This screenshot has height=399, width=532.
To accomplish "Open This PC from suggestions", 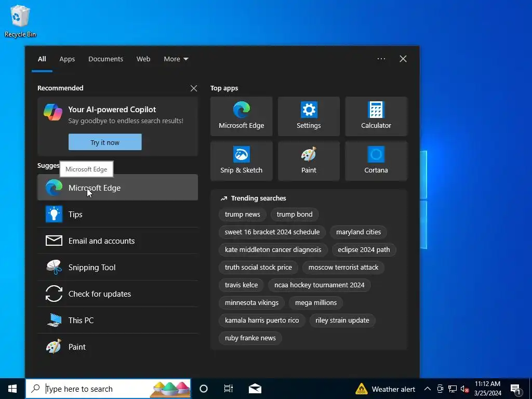I will [117, 320].
